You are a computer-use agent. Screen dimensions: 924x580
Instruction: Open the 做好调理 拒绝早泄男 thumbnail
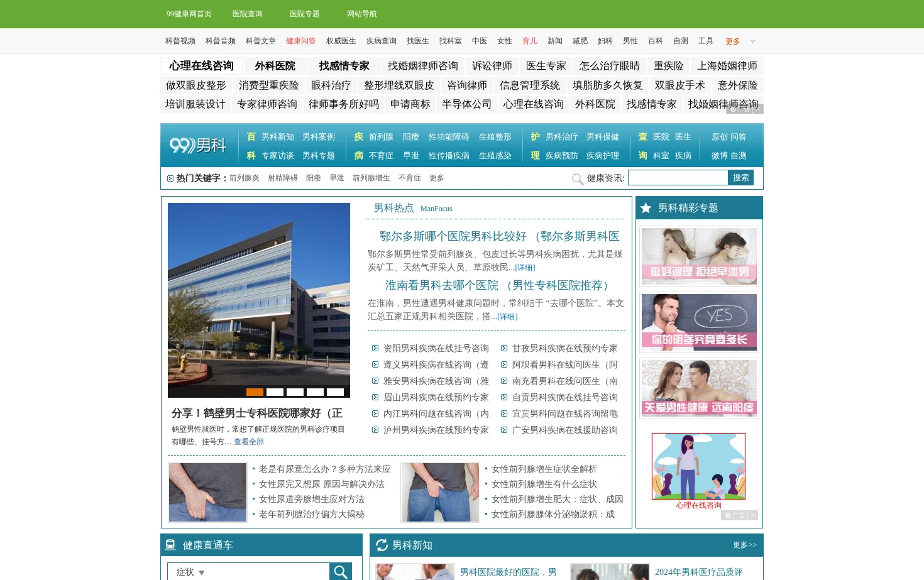699,256
